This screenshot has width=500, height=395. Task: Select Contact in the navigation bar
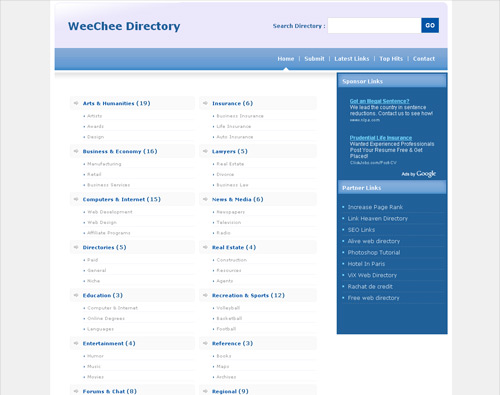pos(424,59)
